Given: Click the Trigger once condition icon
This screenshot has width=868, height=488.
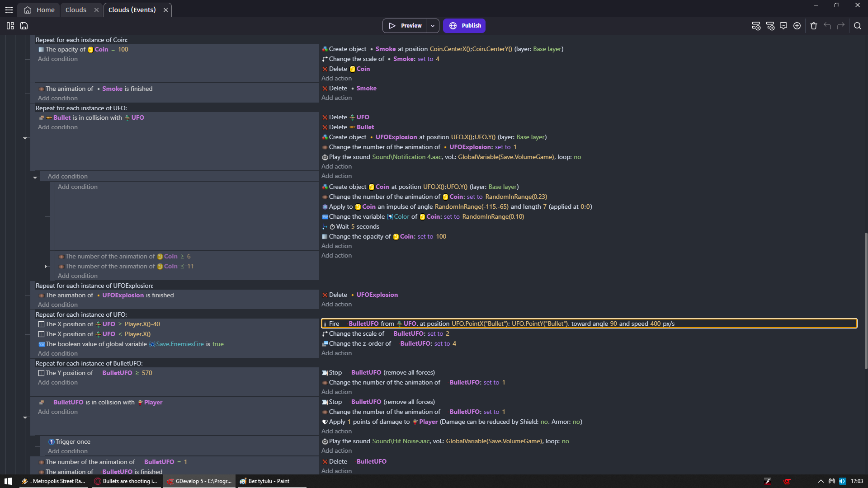Looking at the screenshot, I should pos(52,442).
